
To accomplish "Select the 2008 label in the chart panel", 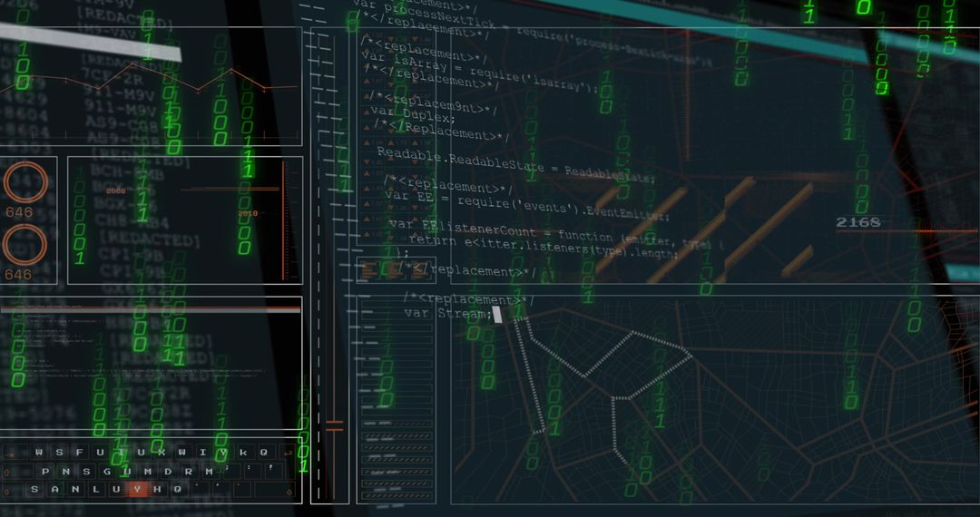I will coord(115,191).
